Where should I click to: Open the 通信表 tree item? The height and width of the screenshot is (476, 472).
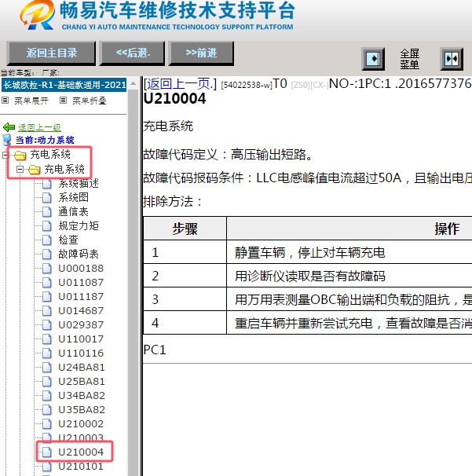coord(74,211)
